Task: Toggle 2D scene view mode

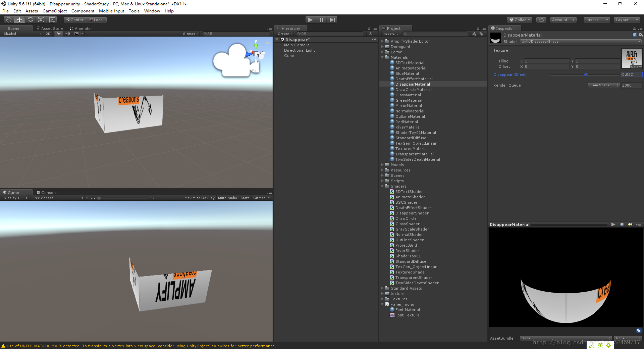Action: click(48, 34)
